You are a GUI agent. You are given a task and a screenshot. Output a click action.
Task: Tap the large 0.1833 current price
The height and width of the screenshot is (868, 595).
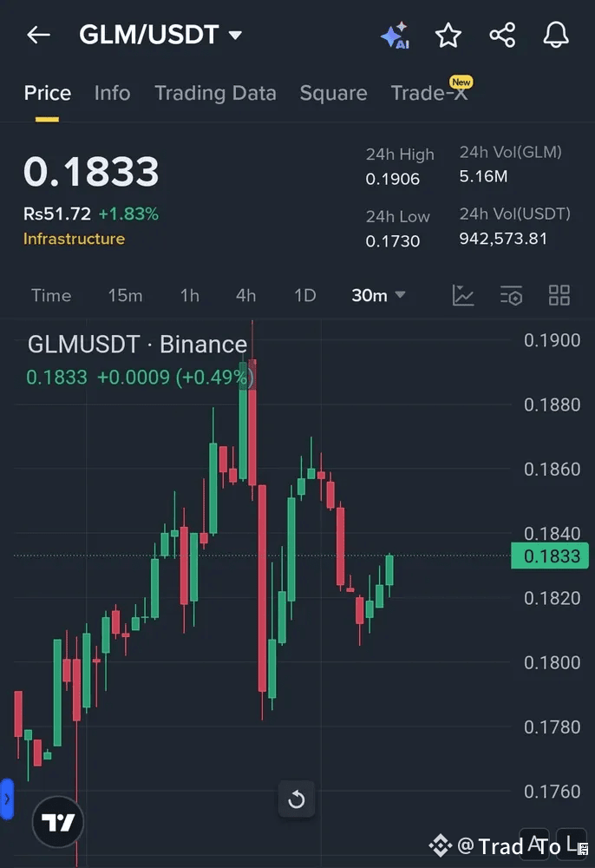click(91, 172)
